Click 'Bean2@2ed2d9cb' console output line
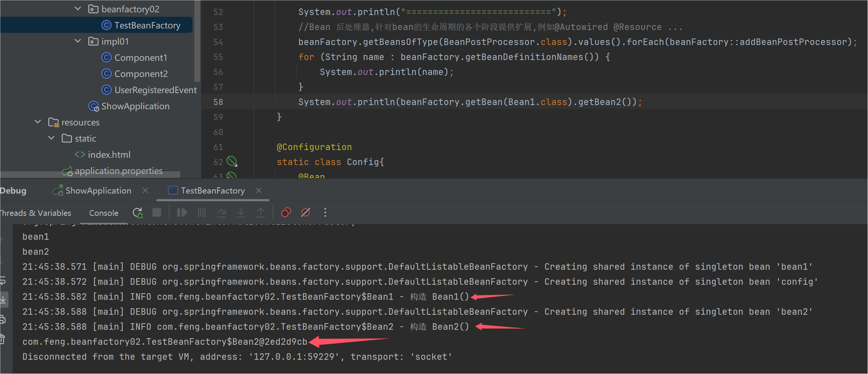The width and height of the screenshot is (868, 374). pyautogui.click(x=165, y=341)
